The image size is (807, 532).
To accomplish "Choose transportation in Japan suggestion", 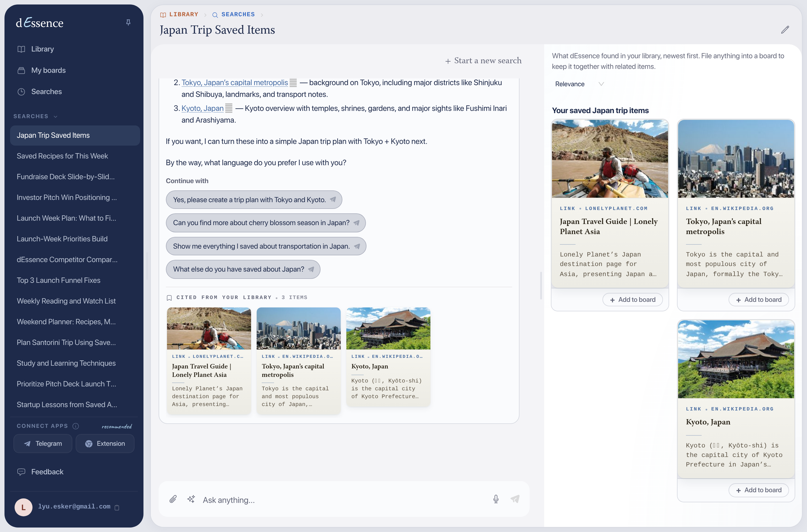I will point(266,246).
